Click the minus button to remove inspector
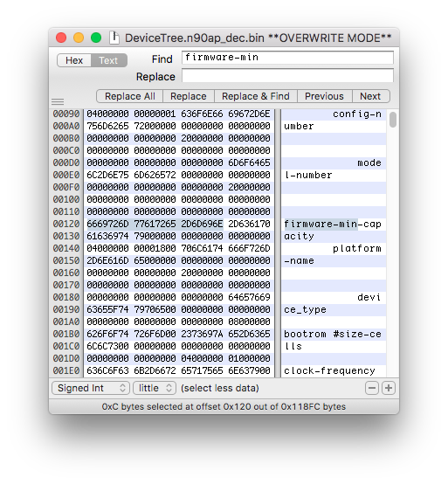The height and width of the screenshot is (484, 448). (372, 388)
